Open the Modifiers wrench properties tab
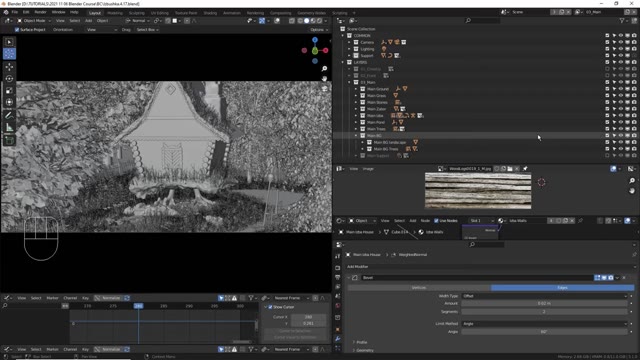 click(x=338, y=339)
